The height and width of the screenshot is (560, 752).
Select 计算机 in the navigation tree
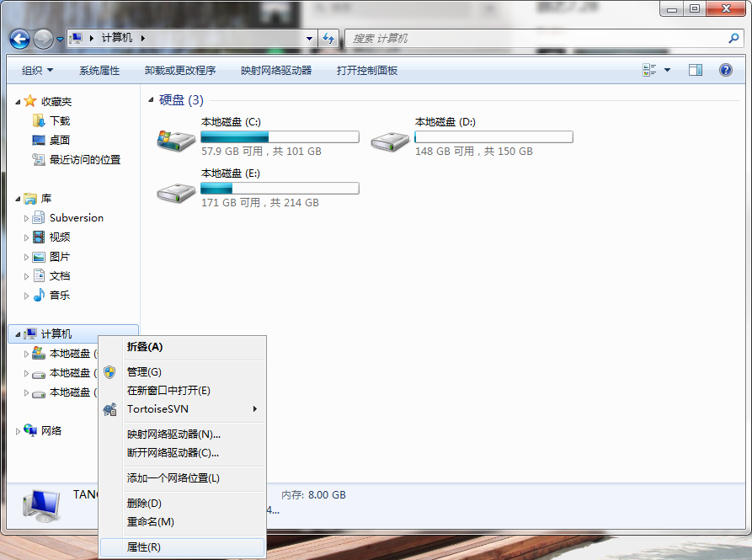pyautogui.click(x=56, y=333)
